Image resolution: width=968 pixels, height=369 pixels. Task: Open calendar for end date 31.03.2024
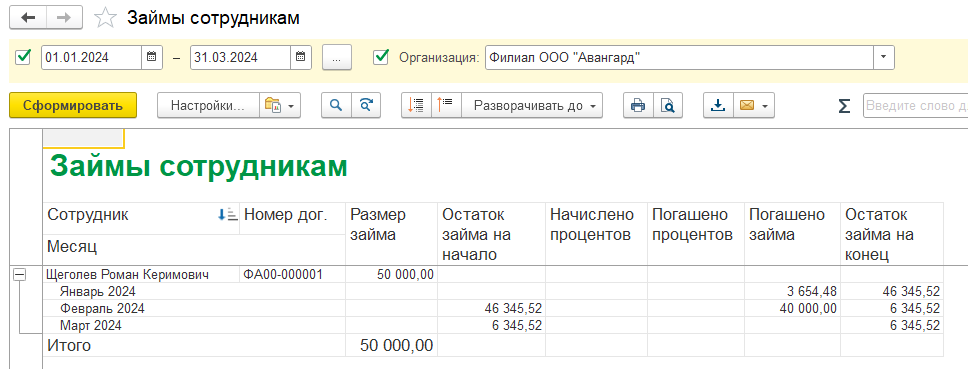(301, 57)
